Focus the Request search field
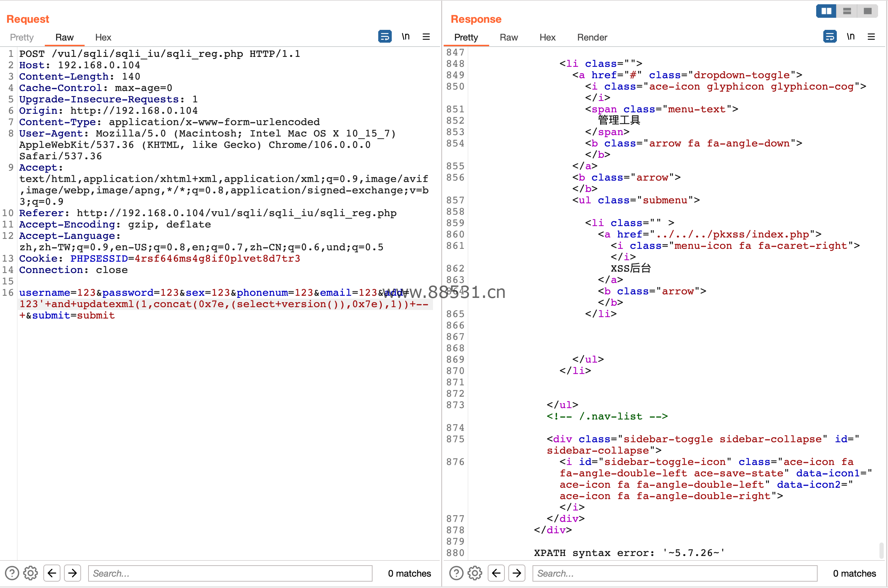Image resolution: width=888 pixels, height=588 pixels. (230, 573)
